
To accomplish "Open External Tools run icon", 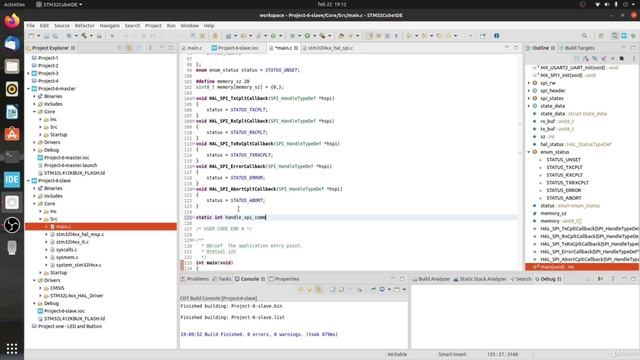I will click(x=322, y=36).
